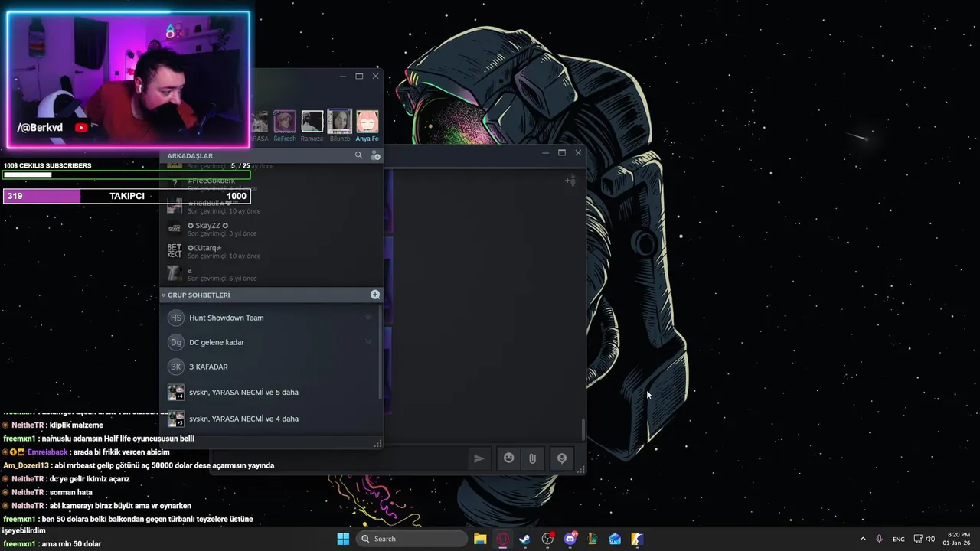Image resolution: width=980 pixels, height=551 pixels.
Task: Open the Windows Start menu
Action: [343, 539]
